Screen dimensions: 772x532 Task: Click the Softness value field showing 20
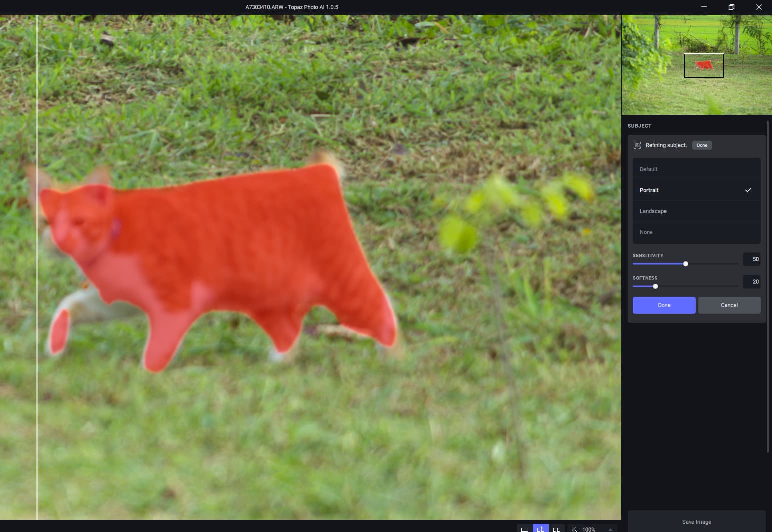tap(752, 282)
